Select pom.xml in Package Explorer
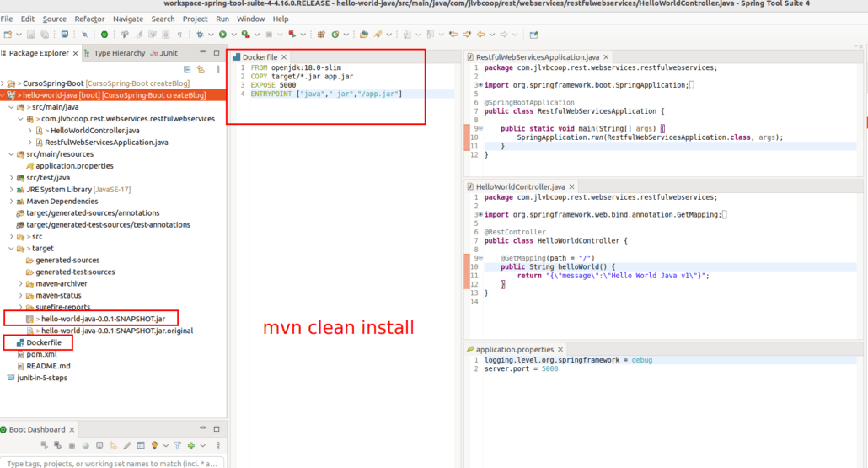This screenshot has width=868, height=468. pyautogui.click(x=41, y=354)
